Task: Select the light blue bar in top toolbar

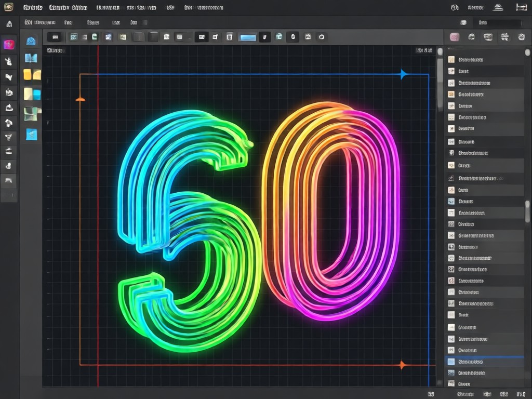Action: 248,37
